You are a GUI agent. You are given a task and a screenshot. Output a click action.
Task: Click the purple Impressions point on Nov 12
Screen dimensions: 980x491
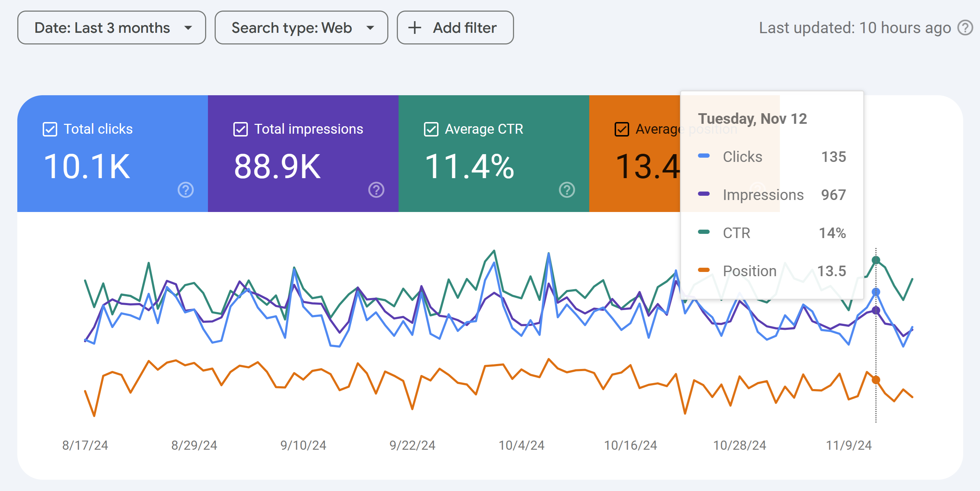[x=876, y=310]
